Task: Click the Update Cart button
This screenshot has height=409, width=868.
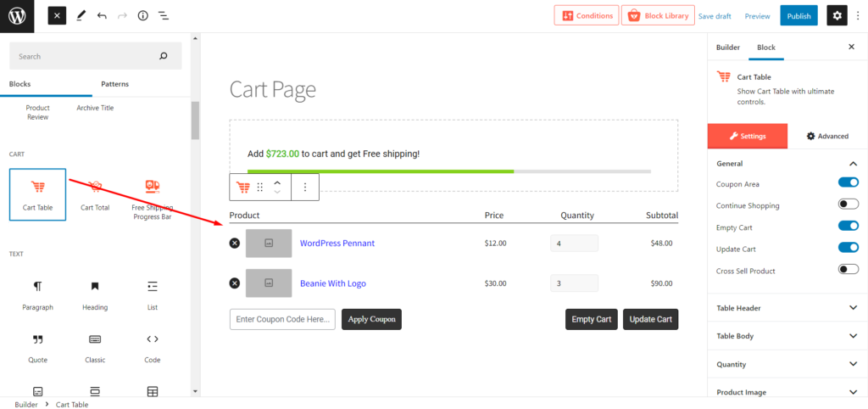Action: (650, 319)
